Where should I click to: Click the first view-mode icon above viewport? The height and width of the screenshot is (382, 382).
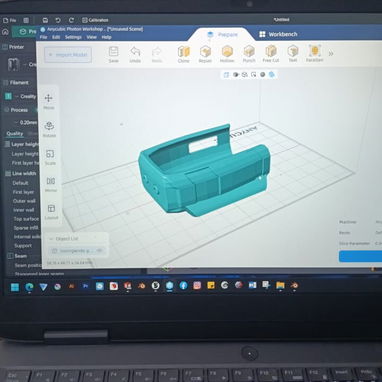(x=226, y=75)
